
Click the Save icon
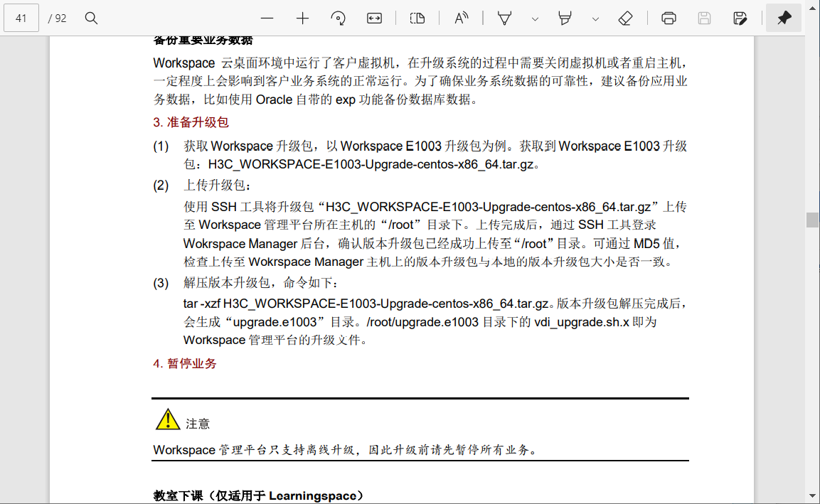704,18
